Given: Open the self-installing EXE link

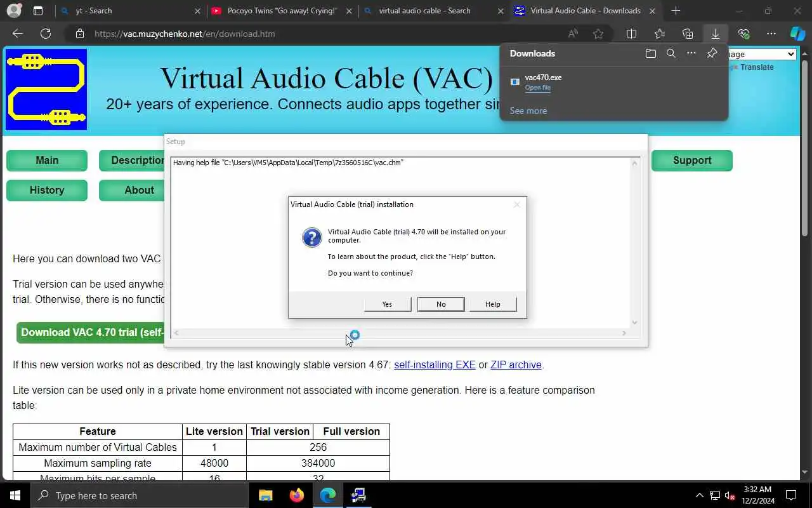Looking at the screenshot, I should click(x=435, y=365).
